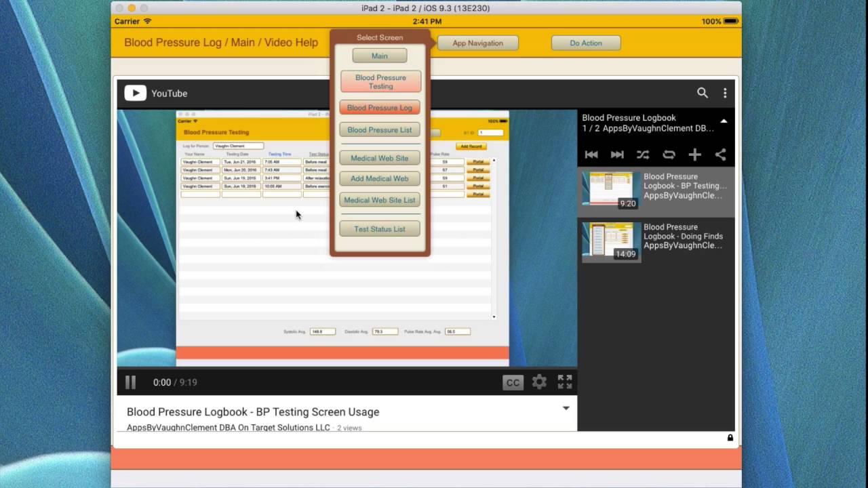Choose Blood Pressure Testing screen
This screenshot has width=868, height=488.
380,81
